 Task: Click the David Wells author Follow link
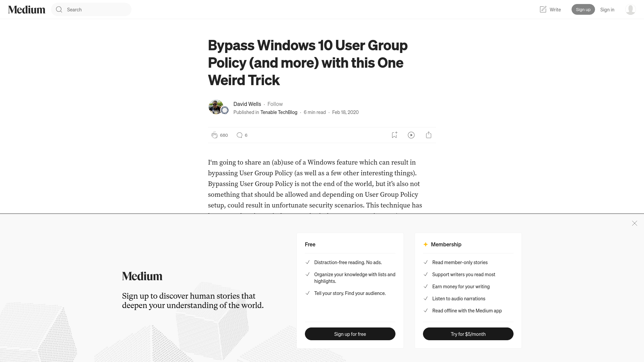coord(275,104)
